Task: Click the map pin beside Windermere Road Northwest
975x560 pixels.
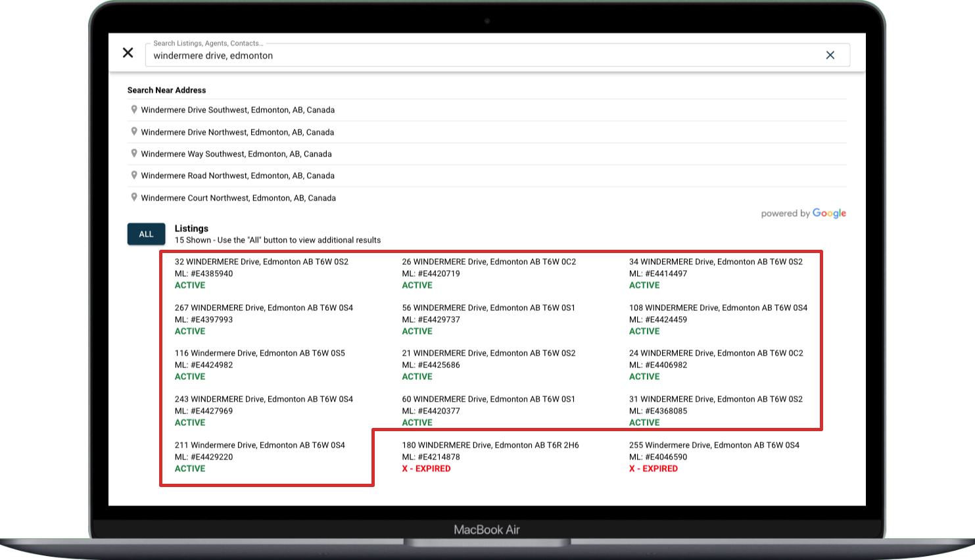Action: click(134, 175)
